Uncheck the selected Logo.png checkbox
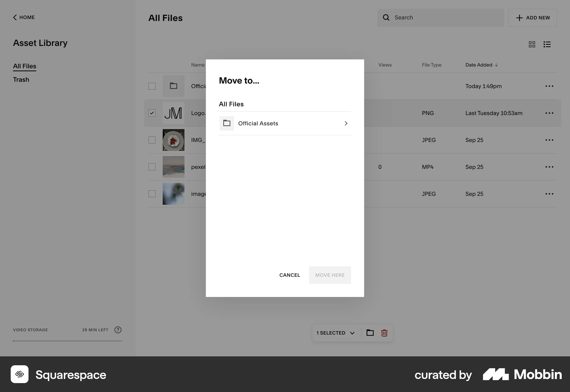The width and height of the screenshot is (570, 392). (x=152, y=113)
